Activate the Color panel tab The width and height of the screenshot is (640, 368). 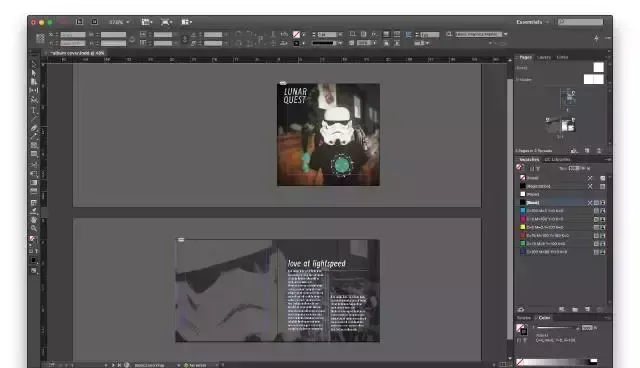544,318
